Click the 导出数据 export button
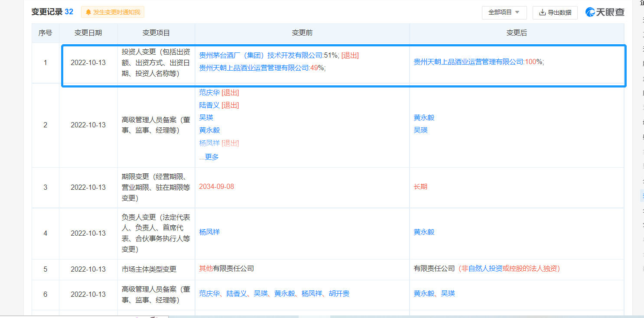Image resolution: width=644 pixels, height=318 pixels. coord(555,13)
